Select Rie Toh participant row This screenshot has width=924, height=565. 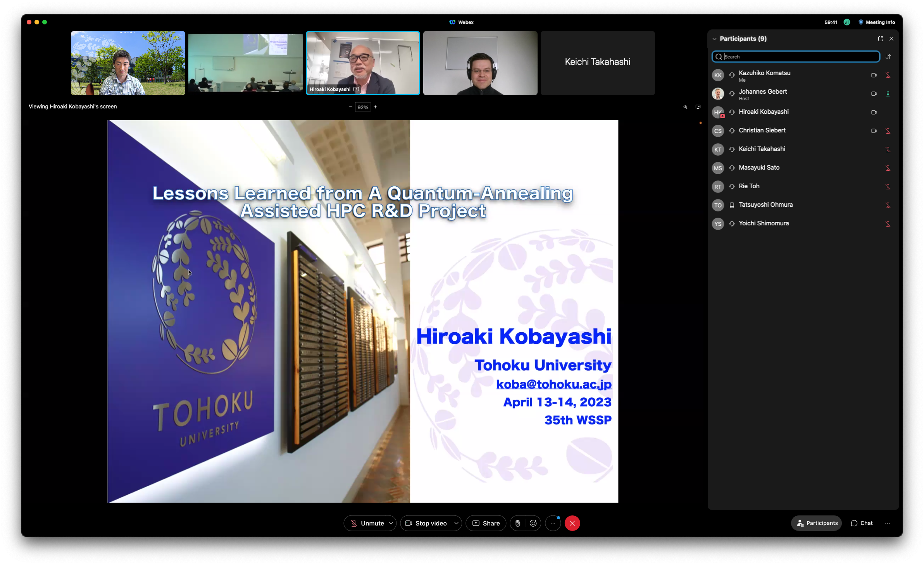pyautogui.click(x=803, y=187)
